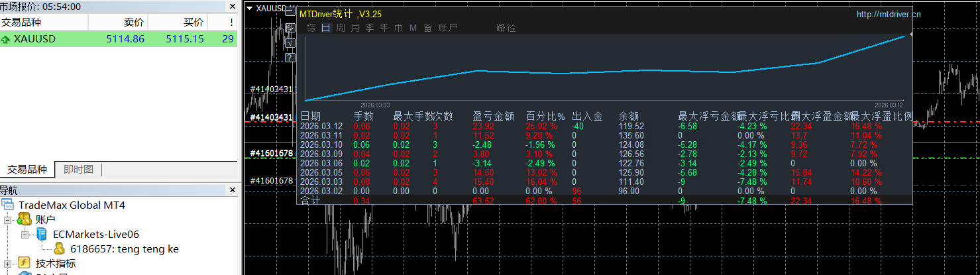Select the 币 currency statistics tab
Image resolution: width=980 pixels, height=275 pixels.
tap(399, 28)
